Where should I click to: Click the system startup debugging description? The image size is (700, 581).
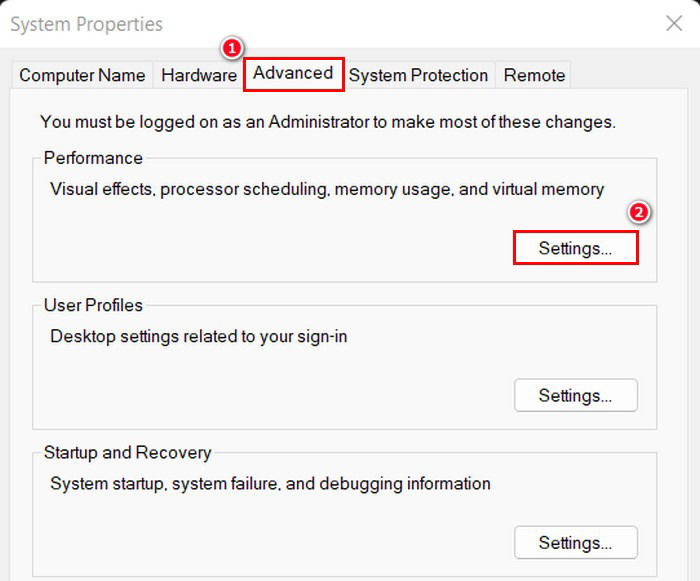[x=270, y=484]
